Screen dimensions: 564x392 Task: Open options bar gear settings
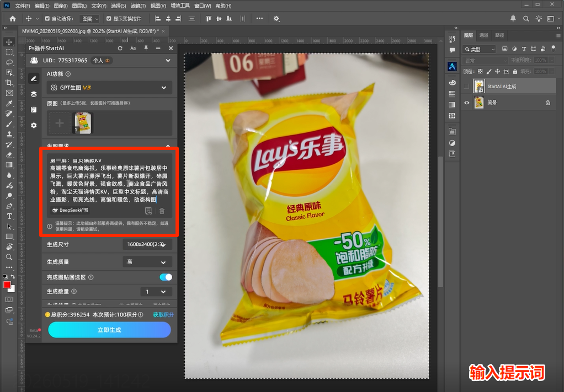(276, 19)
